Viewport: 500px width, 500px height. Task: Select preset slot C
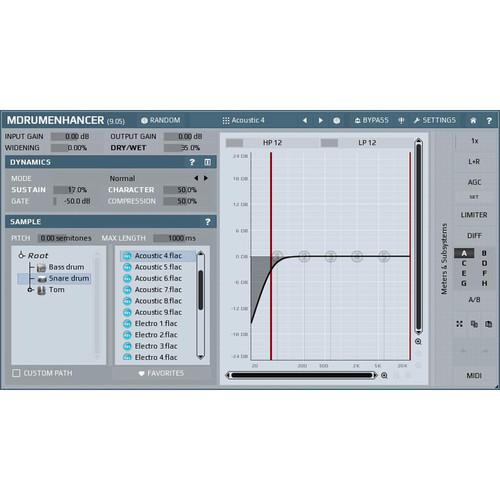pos(464,263)
